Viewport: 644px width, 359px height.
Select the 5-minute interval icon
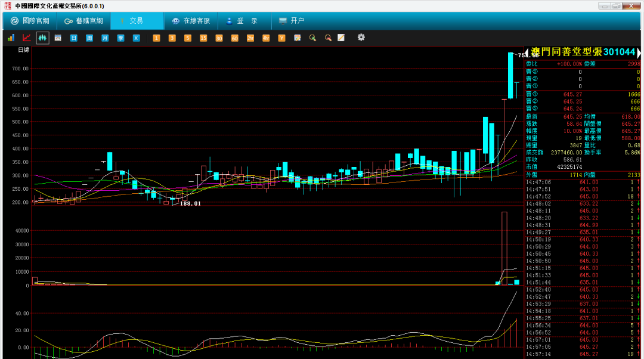[188, 38]
